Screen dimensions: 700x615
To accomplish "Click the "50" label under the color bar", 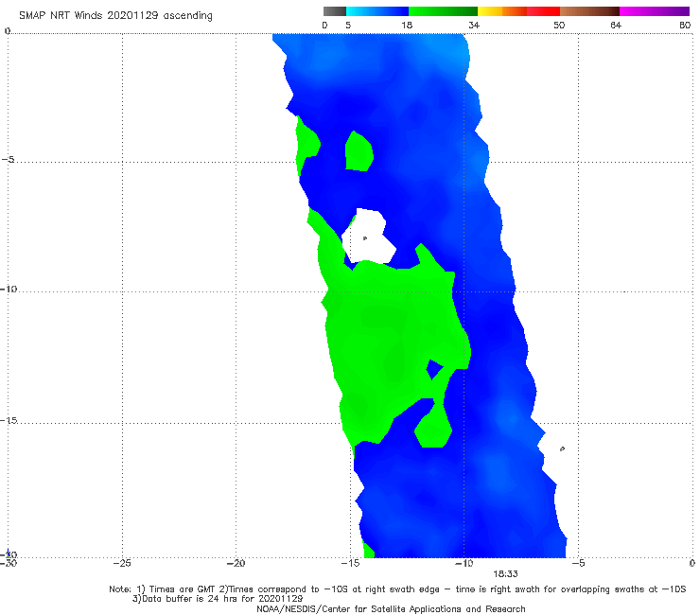I will (x=559, y=25).
